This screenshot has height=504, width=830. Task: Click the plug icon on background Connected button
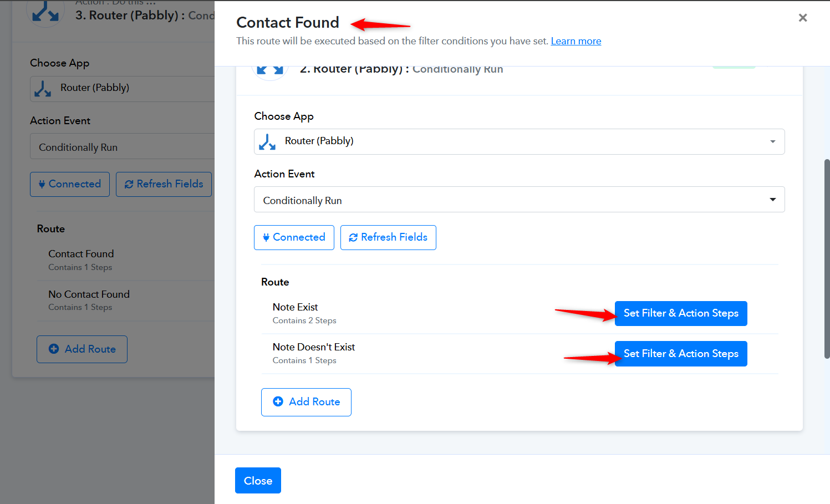42,184
